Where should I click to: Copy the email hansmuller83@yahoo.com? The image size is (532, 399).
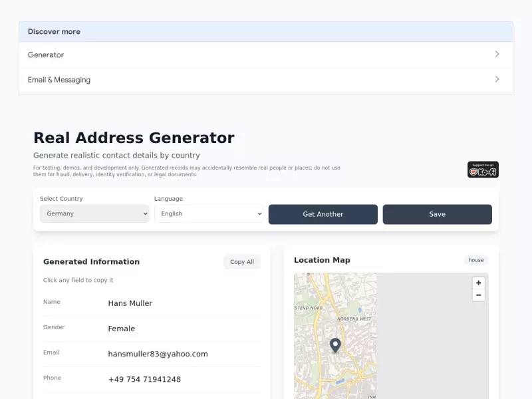click(x=158, y=354)
